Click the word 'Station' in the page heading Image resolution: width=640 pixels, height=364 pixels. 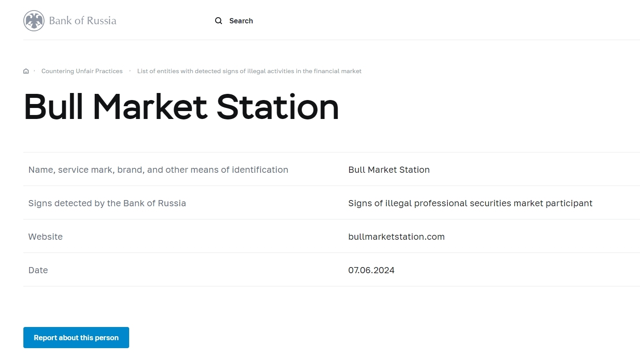point(278,107)
